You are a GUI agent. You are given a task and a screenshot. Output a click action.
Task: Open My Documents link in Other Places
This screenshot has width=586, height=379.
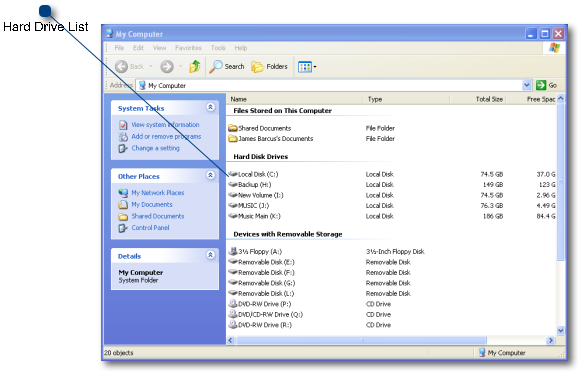[x=151, y=204]
